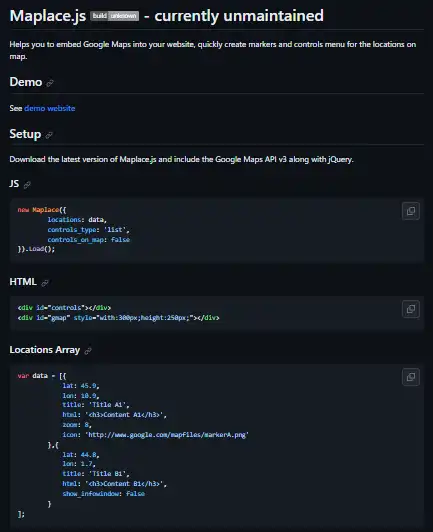Click the Locations Array anchor link icon

tap(88, 351)
